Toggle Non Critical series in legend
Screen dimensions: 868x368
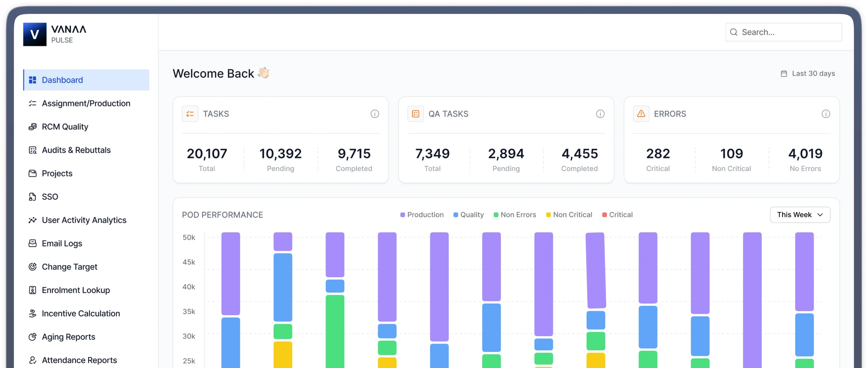[569, 215]
